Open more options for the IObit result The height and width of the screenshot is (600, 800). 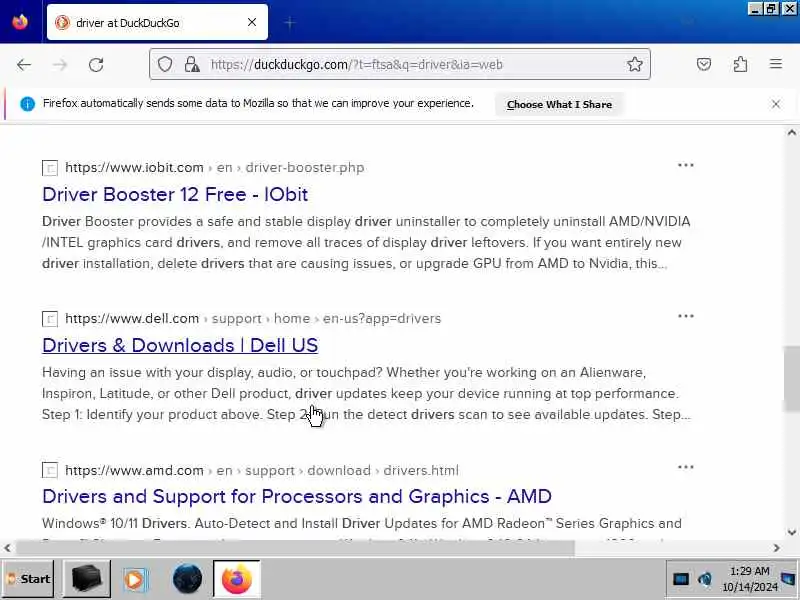[x=685, y=165]
